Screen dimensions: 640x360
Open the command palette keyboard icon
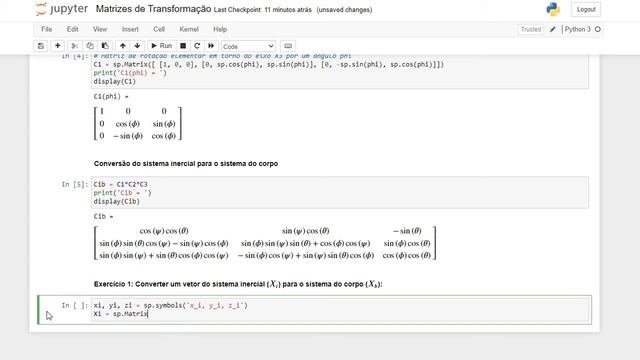288,46
